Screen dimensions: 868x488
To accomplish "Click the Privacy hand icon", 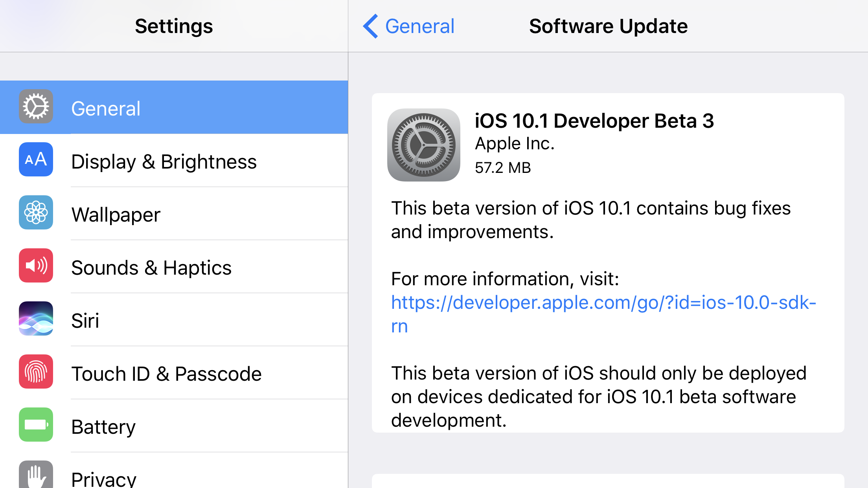I will pos(35,476).
